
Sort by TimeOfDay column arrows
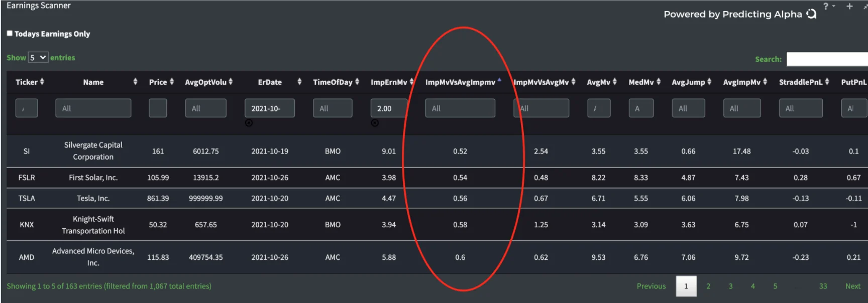point(357,81)
